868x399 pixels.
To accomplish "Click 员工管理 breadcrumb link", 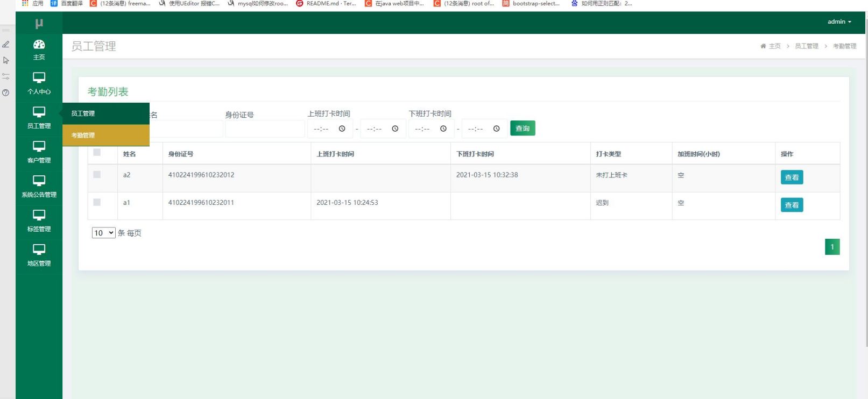I will click(807, 46).
